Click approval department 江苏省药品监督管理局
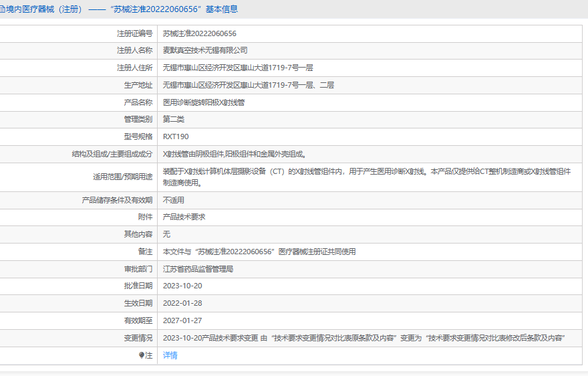Screen dimensions: 588x376 pos(198,270)
